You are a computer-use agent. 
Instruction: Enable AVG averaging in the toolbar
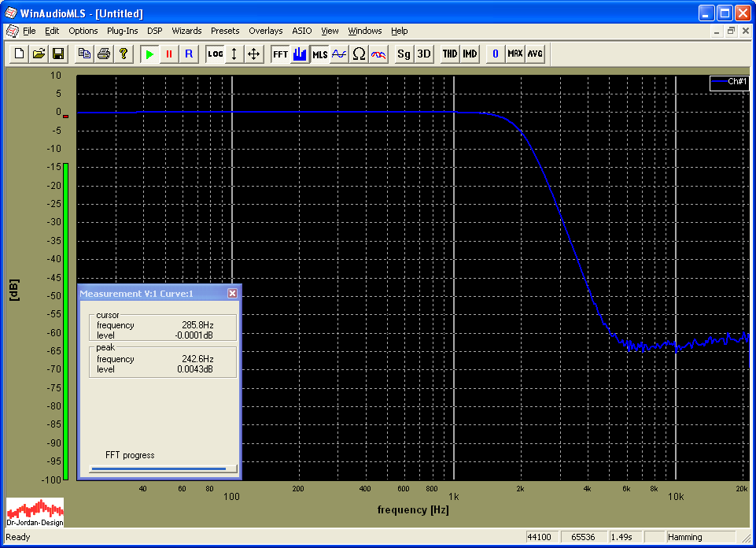click(535, 54)
